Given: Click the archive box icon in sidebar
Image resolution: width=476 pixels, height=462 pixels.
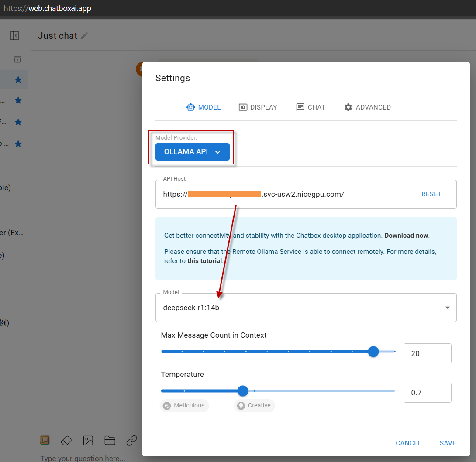Looking at the screenshot, I should click(x=17, y=59).
